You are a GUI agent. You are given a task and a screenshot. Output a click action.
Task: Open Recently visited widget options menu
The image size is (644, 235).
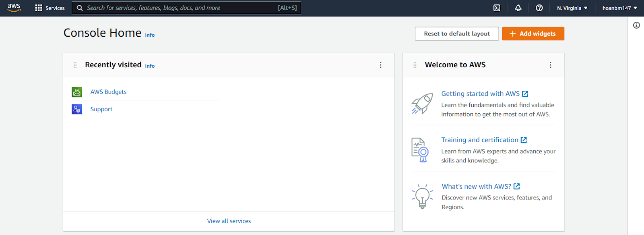380,65
